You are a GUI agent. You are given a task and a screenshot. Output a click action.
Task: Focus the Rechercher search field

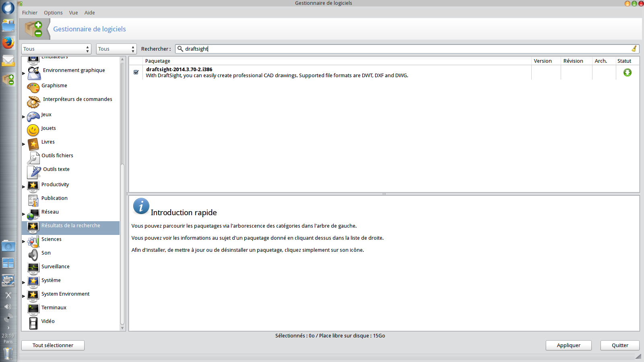[x=407, y=49]
